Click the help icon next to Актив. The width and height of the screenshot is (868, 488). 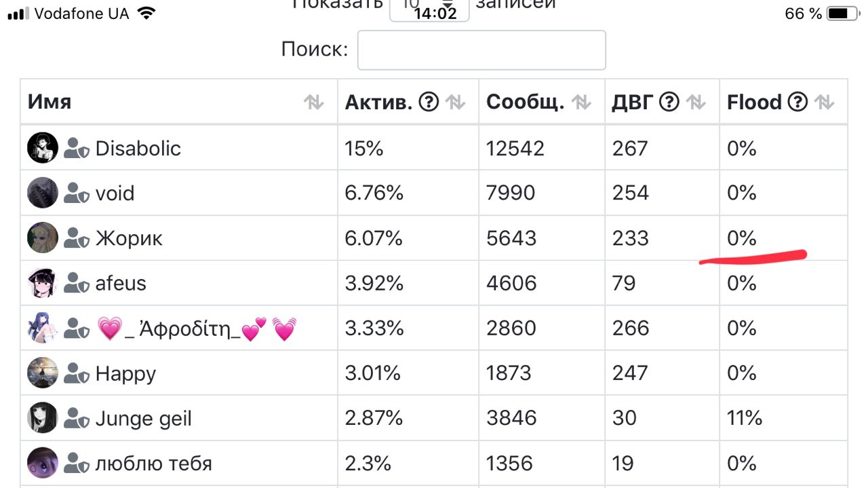pos(429,102)
